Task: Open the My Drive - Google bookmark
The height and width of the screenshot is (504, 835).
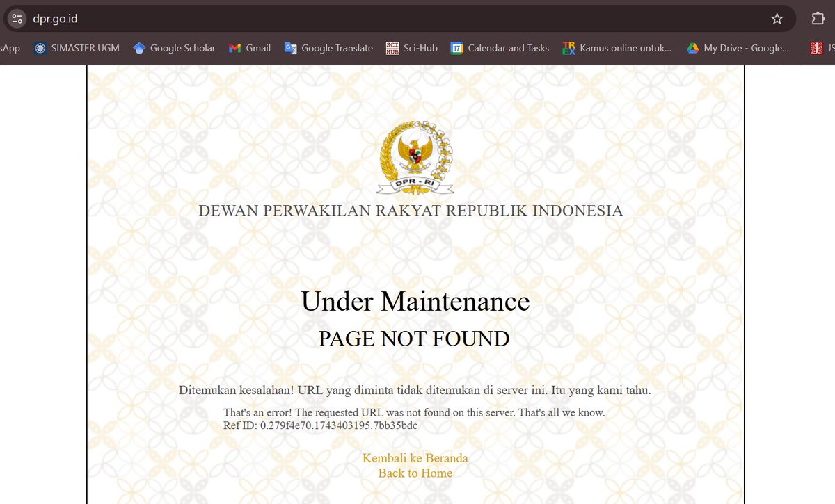Action: coord(738,48)
